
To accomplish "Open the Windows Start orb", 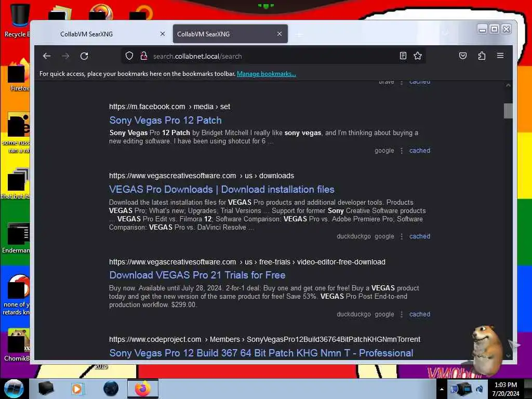I will click(14, 389).
